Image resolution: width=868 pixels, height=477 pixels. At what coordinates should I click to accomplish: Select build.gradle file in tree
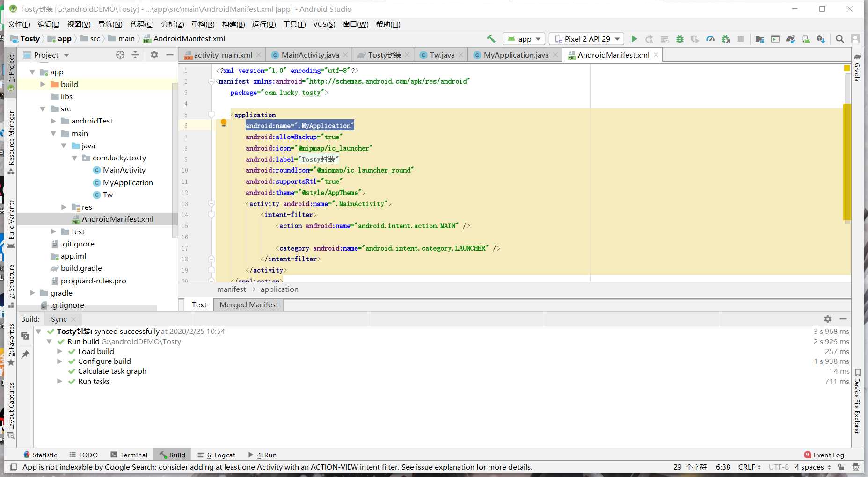pos(81,268)
